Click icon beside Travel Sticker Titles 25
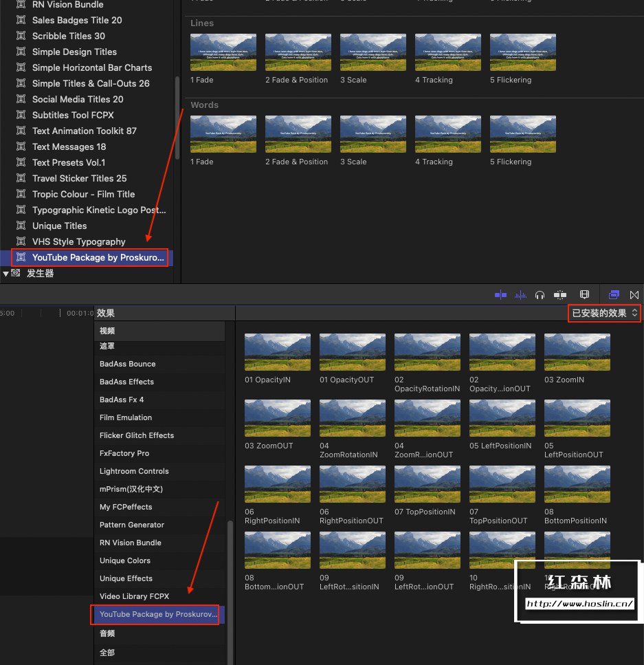 pos(21,178)
